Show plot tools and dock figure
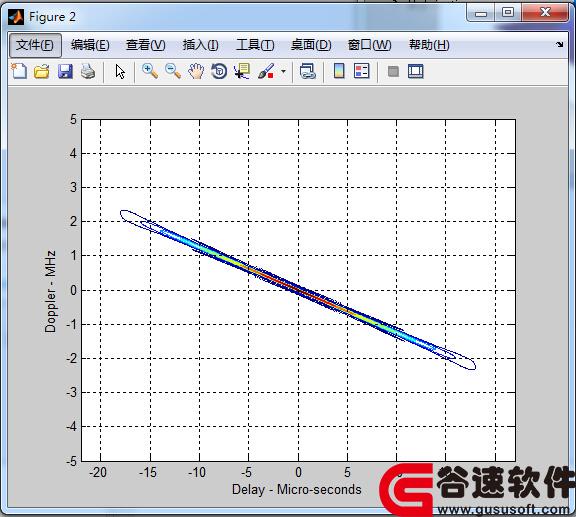 click(416, 71)
